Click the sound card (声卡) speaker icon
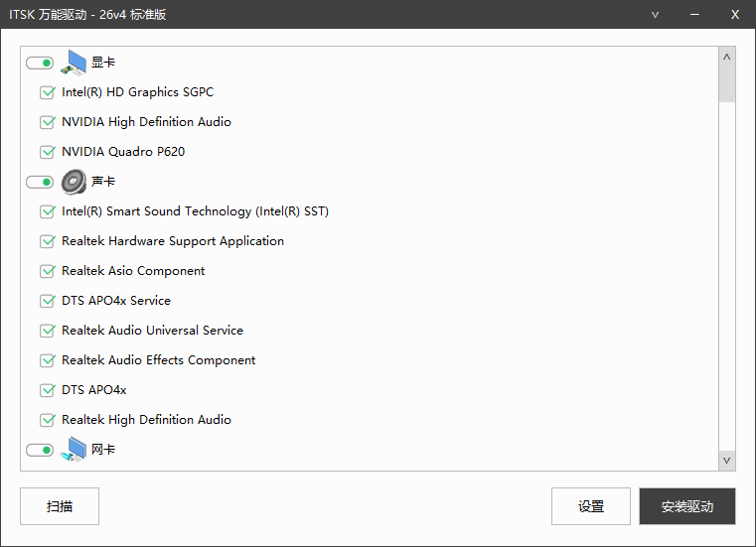Screen dimensions: 756x547 74,182
